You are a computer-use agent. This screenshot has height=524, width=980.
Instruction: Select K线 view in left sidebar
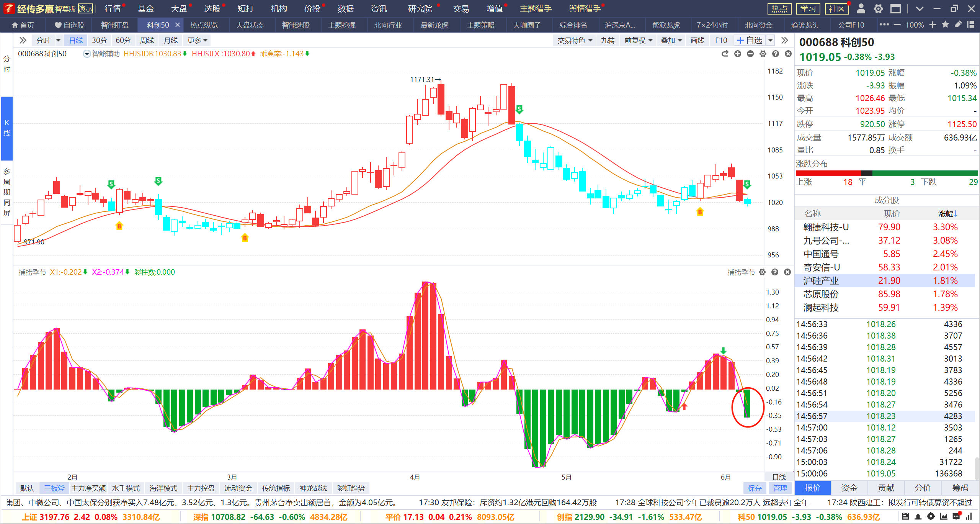click(x=7, y=128)
